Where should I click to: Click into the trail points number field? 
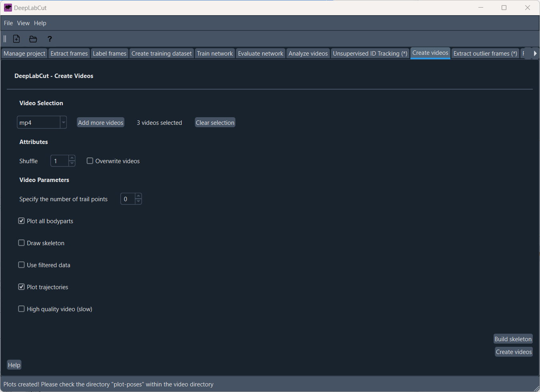pyautogui.click(x=128, y=199)
